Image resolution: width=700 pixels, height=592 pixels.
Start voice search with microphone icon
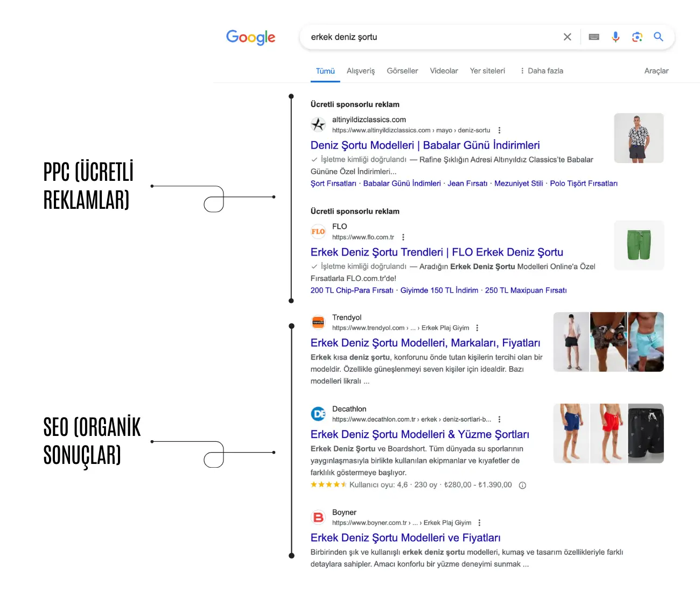coord(615,37)
